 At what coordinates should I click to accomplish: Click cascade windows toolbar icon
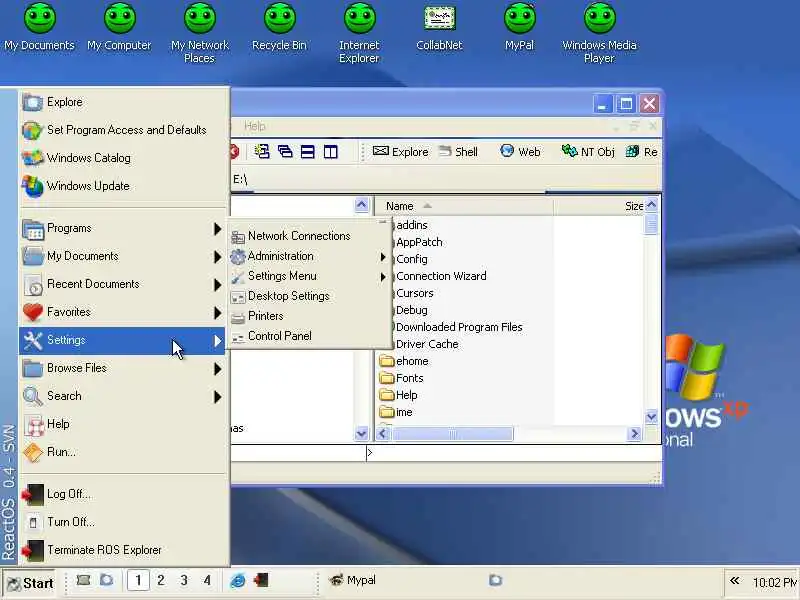pos(285,152)
